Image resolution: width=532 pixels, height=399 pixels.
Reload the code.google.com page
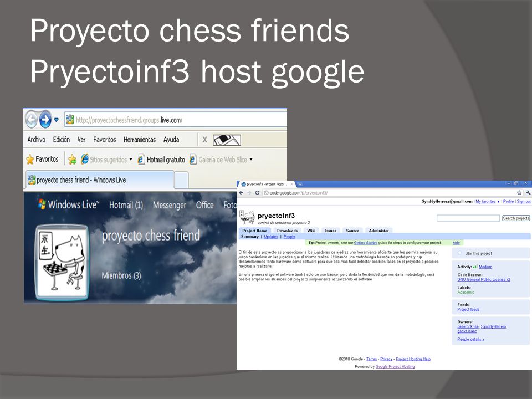tap(257, 193)
